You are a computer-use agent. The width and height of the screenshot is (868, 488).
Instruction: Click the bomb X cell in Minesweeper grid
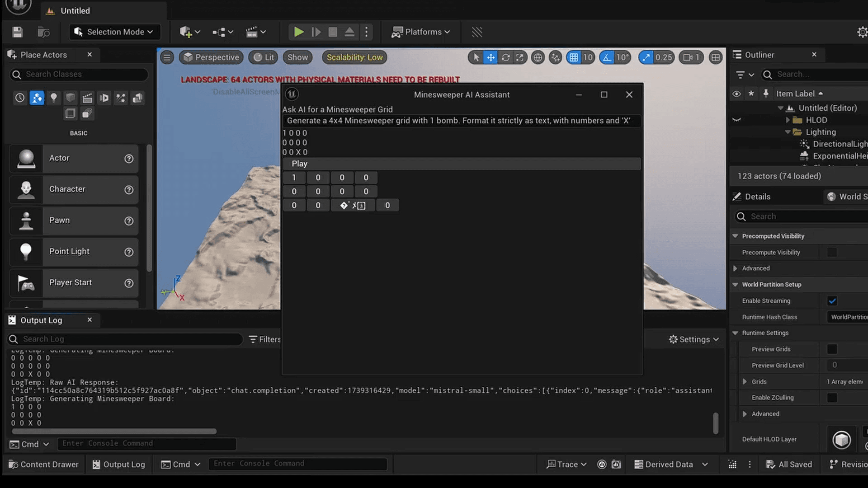pos(353,206)
